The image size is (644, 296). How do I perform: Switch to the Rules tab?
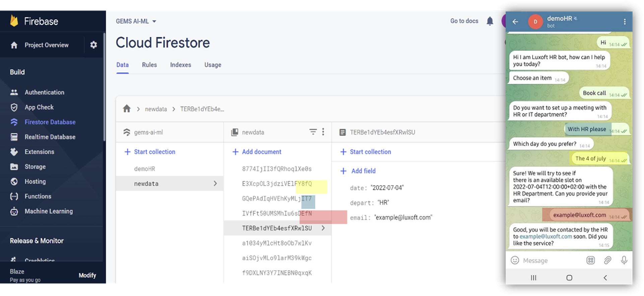pos(149,65)
